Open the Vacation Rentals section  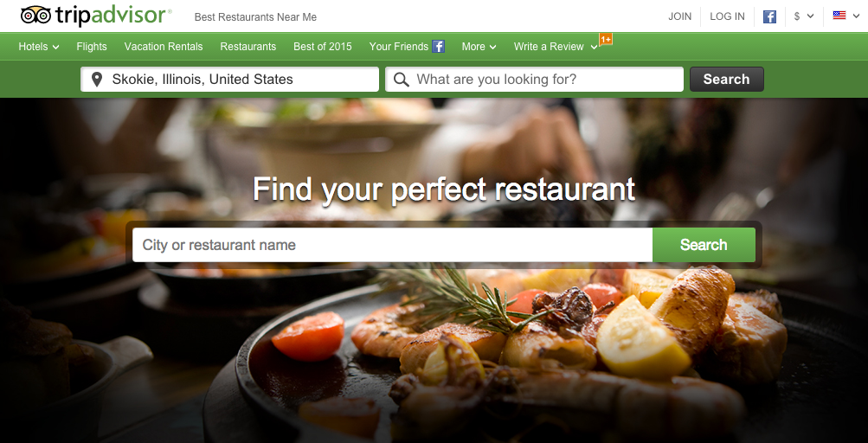click(x=164, y=47)
